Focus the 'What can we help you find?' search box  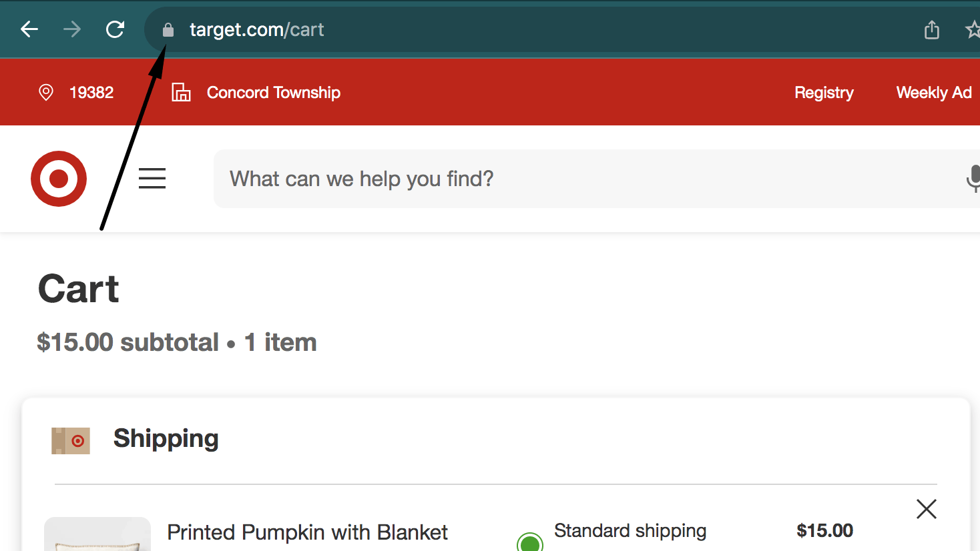pos(597,179)
